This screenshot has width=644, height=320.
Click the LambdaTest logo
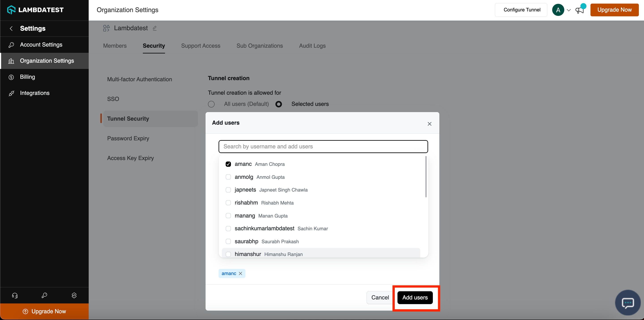pyautogui.click(x=35, y=10)
